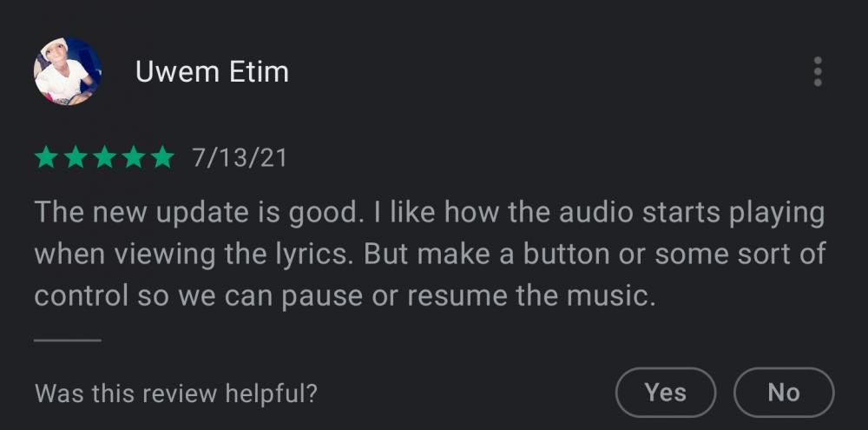The image size is (868, 430).
Task: Click the short divider line below the review
Action: (x=68, y=341)
